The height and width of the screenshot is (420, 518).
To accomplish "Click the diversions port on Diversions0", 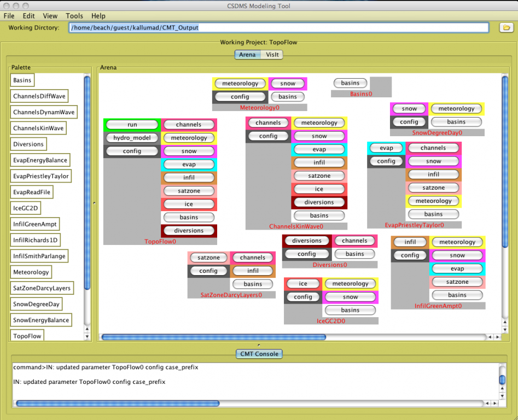I will (307, 241).
